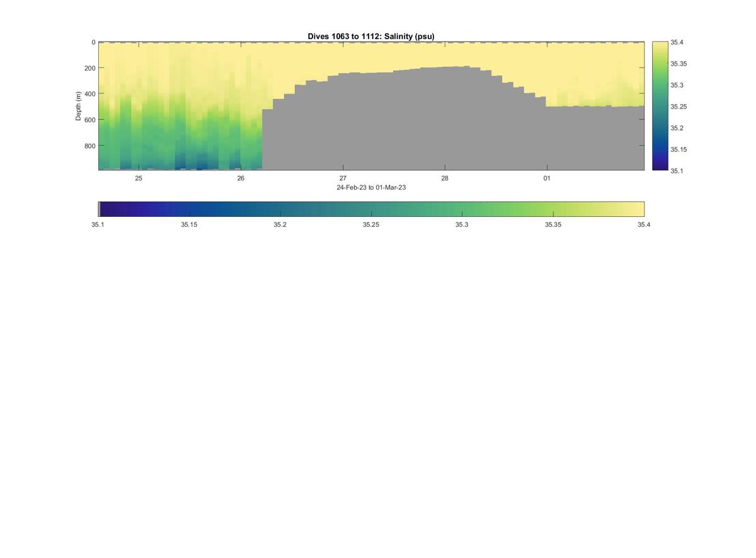
Task: Click the vertical colorbar label '35.2'
Action: tap(677, 128)
